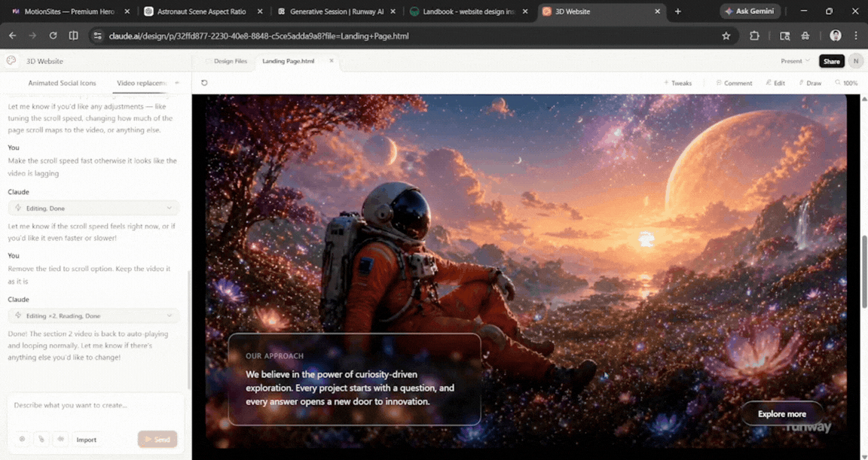Open the Chrome extensions menu
Screen dimensions: 868x460
[x=754, y=36]
